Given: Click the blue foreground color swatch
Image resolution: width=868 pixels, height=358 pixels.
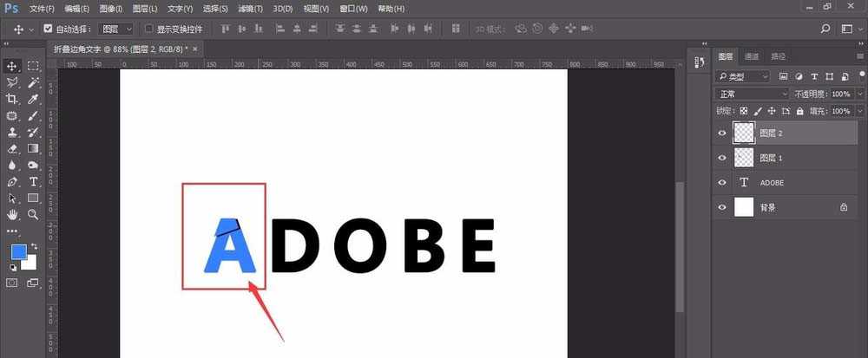Looking at the screenshot, I should [x=18, y=252].
